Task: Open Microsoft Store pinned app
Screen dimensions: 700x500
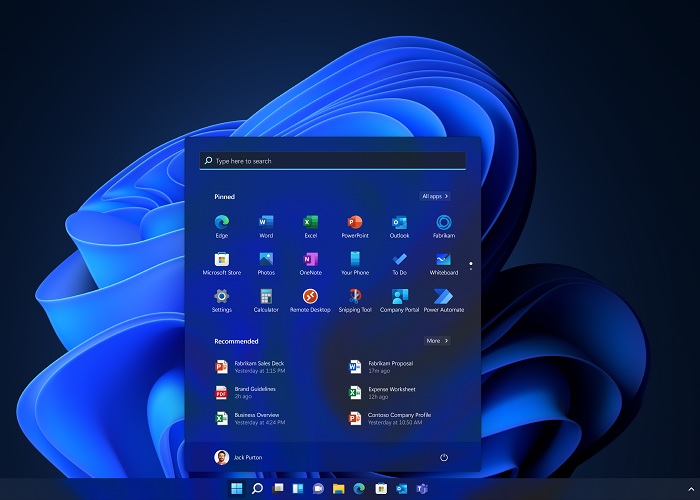Action: coord(221,264)
